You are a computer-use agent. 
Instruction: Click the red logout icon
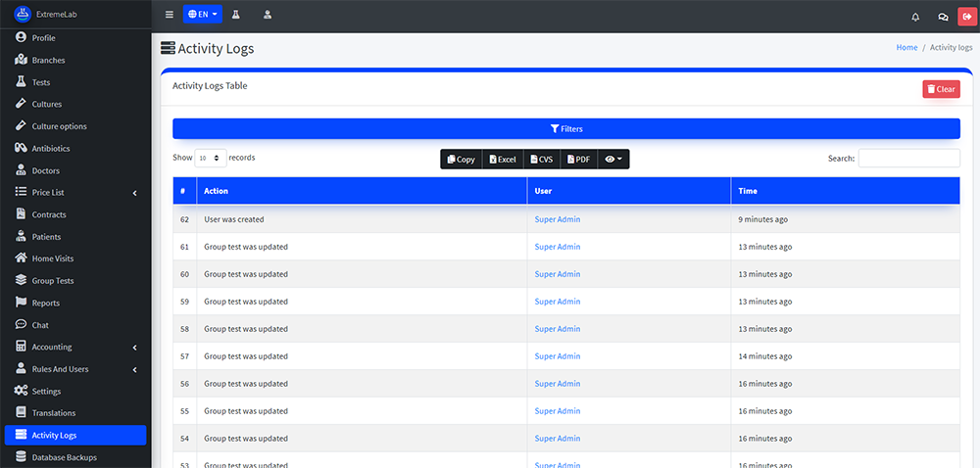[x=967, y=17]
